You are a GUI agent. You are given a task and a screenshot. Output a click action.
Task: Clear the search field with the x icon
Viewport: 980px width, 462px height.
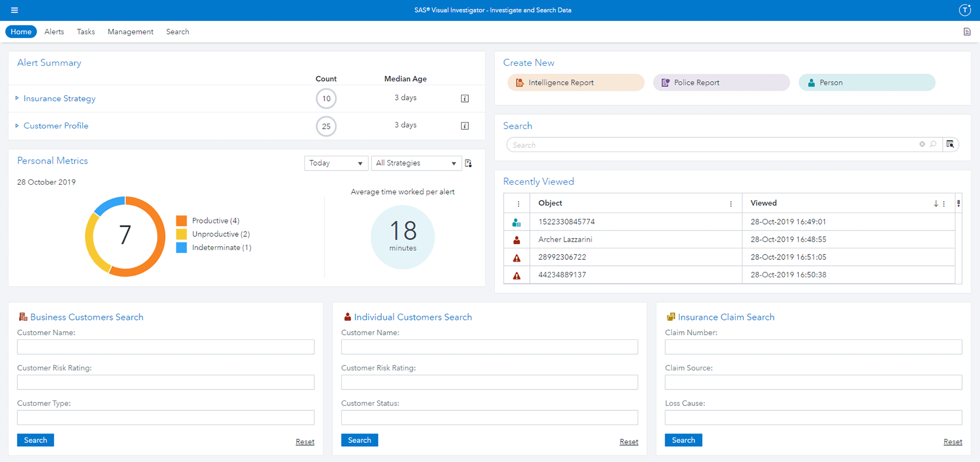(922, 144)
